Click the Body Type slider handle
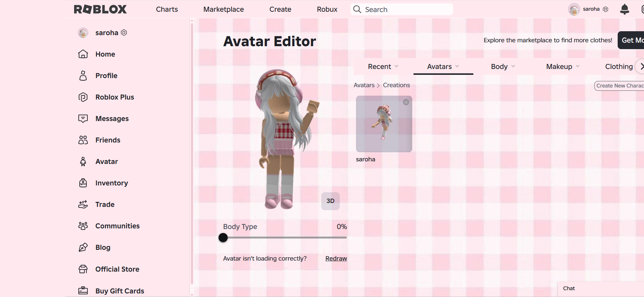 [x=223, y=237]
